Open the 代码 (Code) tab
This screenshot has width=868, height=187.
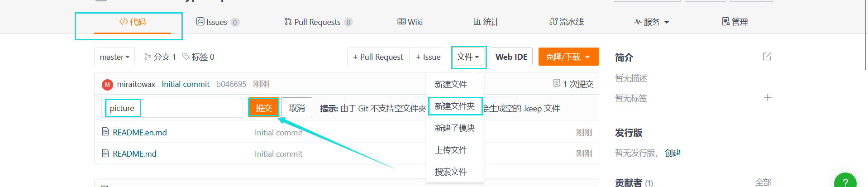[132, 22]
